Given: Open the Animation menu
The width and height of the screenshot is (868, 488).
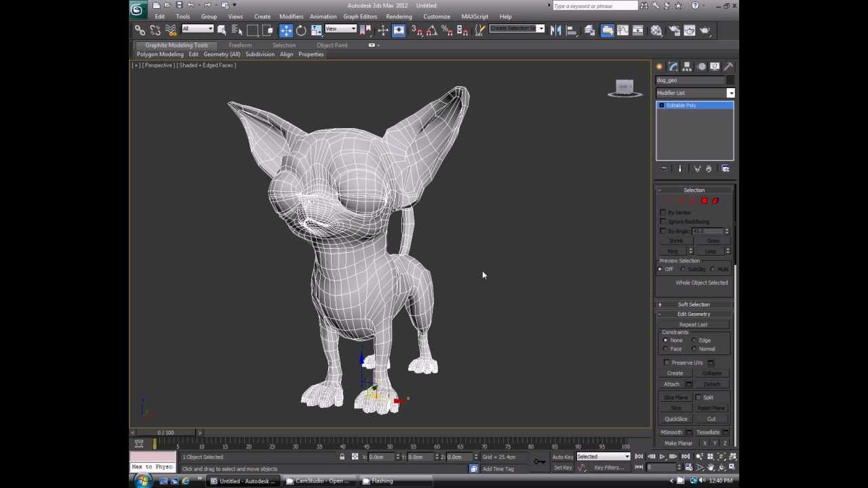Looking at the screenshot, I should pos(323,16).
